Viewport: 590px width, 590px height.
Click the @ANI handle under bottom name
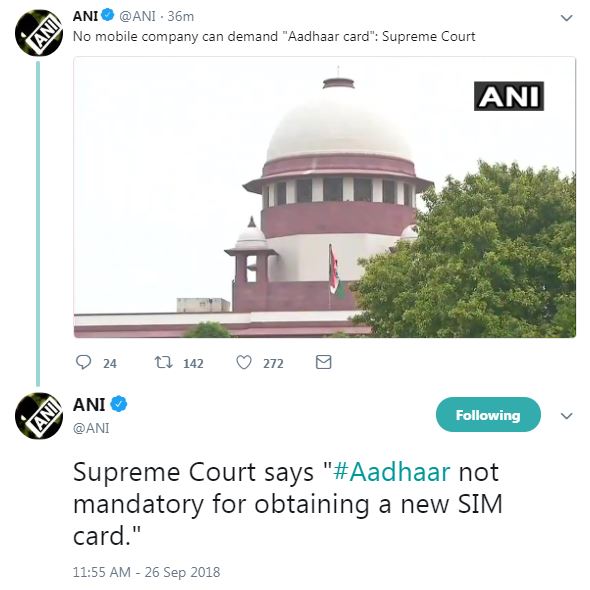[x=91, y=428]
